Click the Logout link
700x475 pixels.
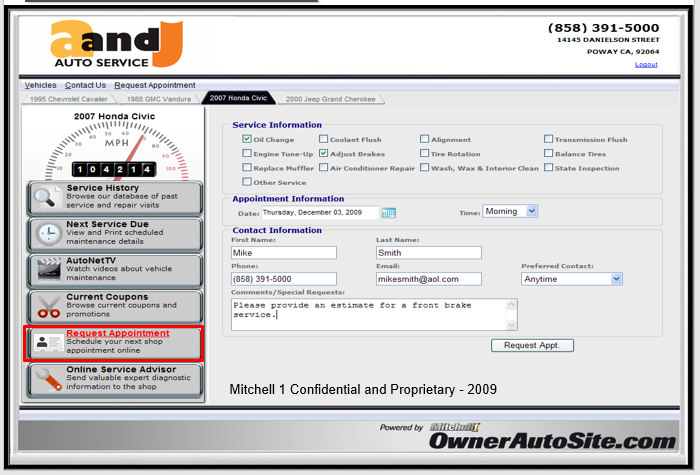point(646,64)
